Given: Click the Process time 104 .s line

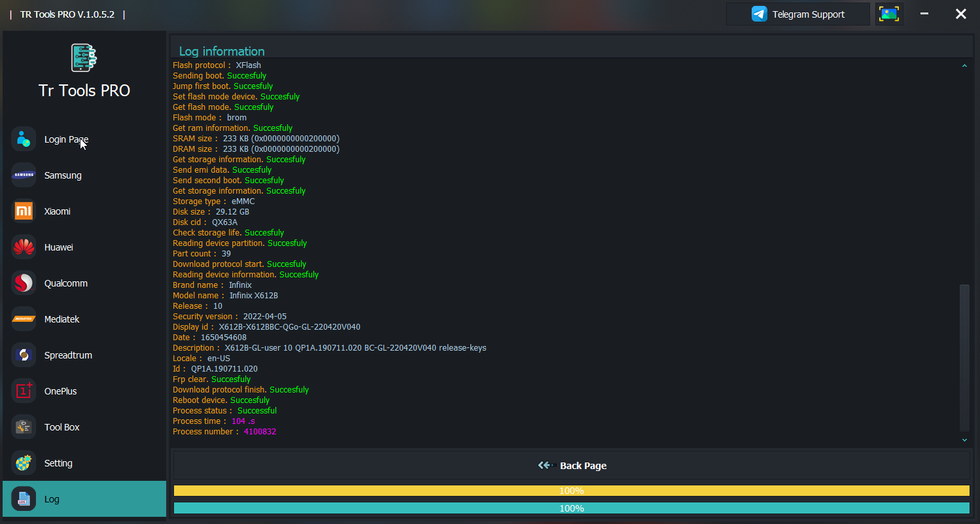Looking at the screenshot, I should pyautogui.click(x=214, y=421).
